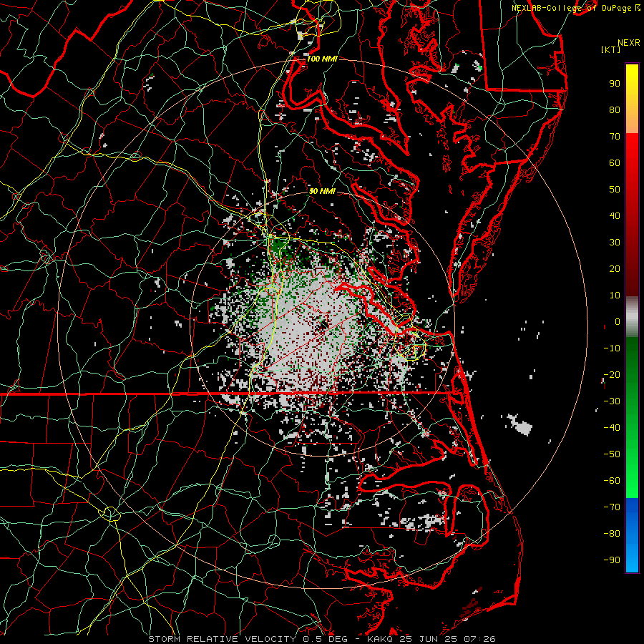Viewport: 644px width, 644px height.
Task: Click the KAKQ radar site identifier
Action: 380,639
